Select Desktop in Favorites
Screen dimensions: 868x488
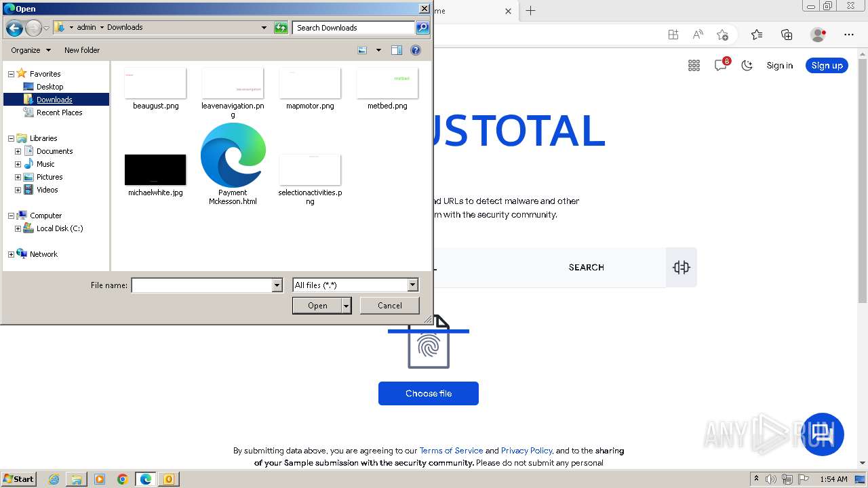50,87
